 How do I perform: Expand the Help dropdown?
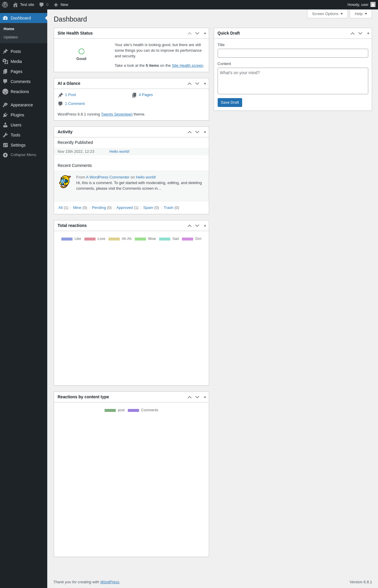point(361,14)
